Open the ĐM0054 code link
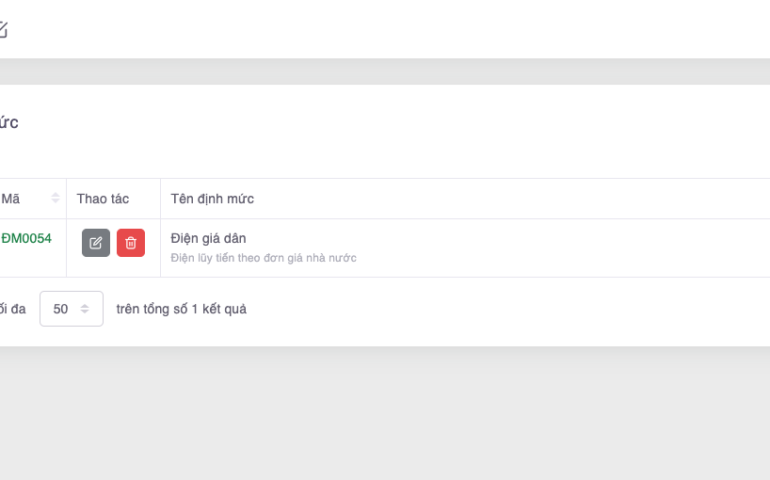 click(26, 238)
